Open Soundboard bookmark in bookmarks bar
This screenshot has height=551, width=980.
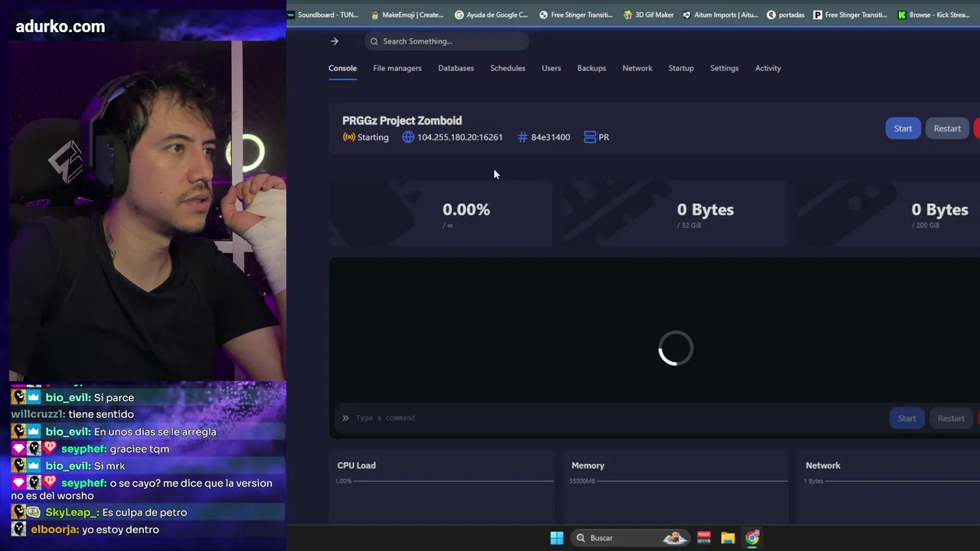322,15
